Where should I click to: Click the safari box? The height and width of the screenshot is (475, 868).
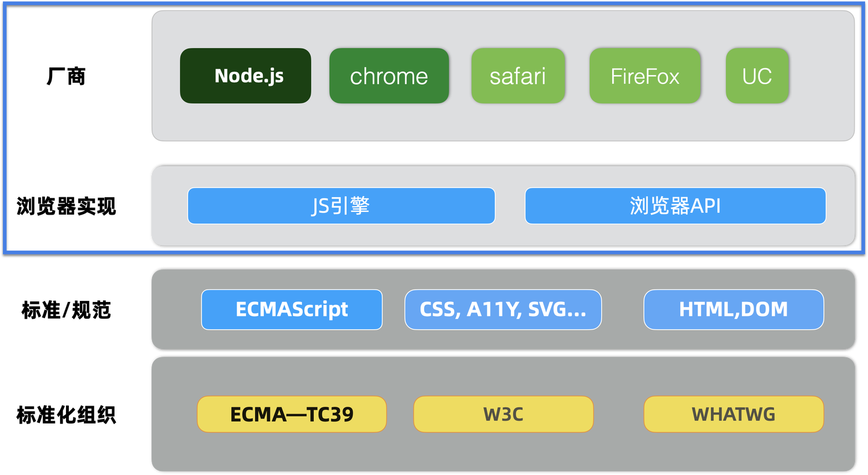518,76
